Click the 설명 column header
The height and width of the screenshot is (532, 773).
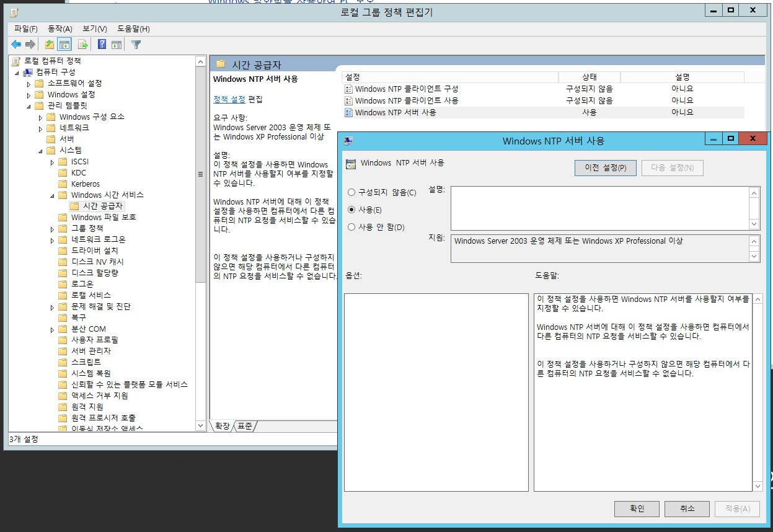pos(682,77)
